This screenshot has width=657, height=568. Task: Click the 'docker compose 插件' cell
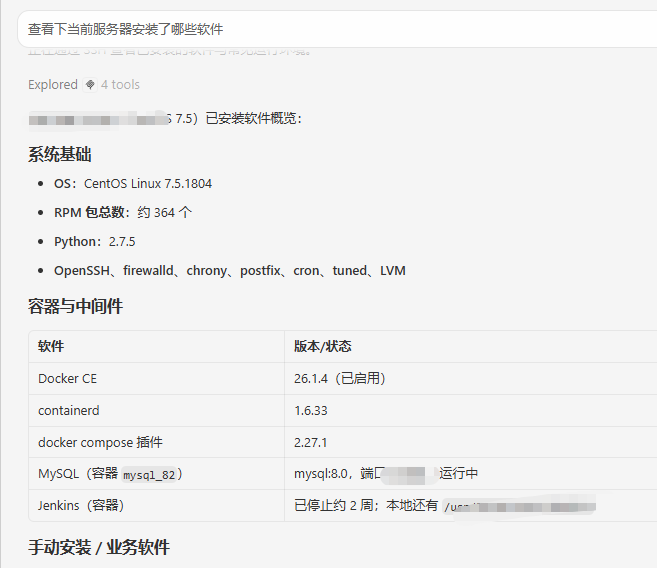[156, 442]
